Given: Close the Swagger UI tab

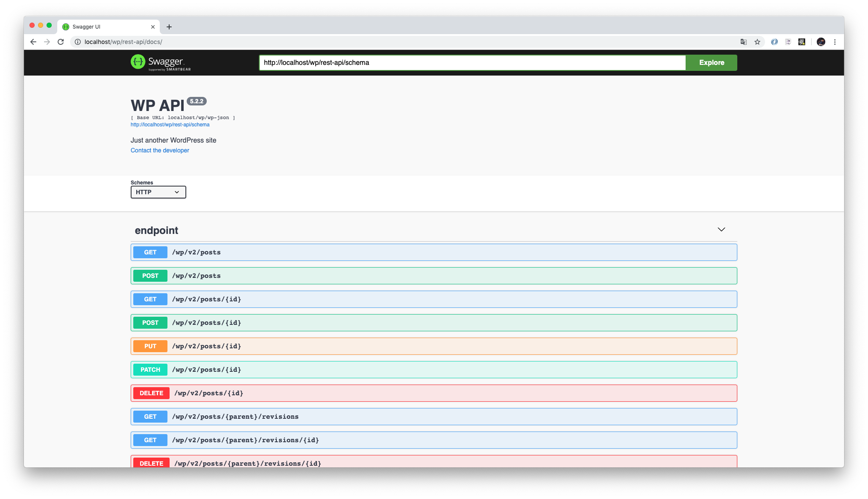Looking at the screenshot, I should coord(153,27).
